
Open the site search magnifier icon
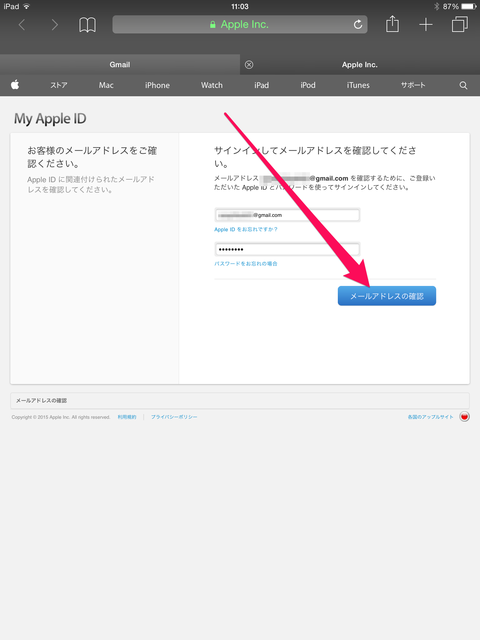(463, 85)
